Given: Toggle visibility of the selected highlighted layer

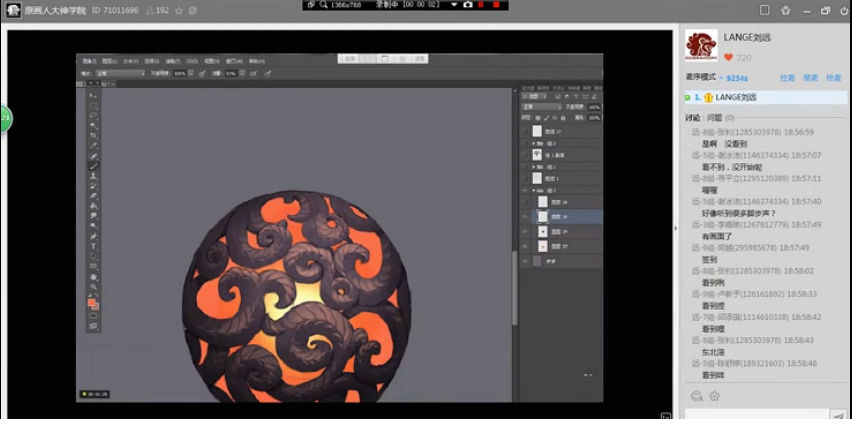Looking at the screenshot, I should 525,216.
